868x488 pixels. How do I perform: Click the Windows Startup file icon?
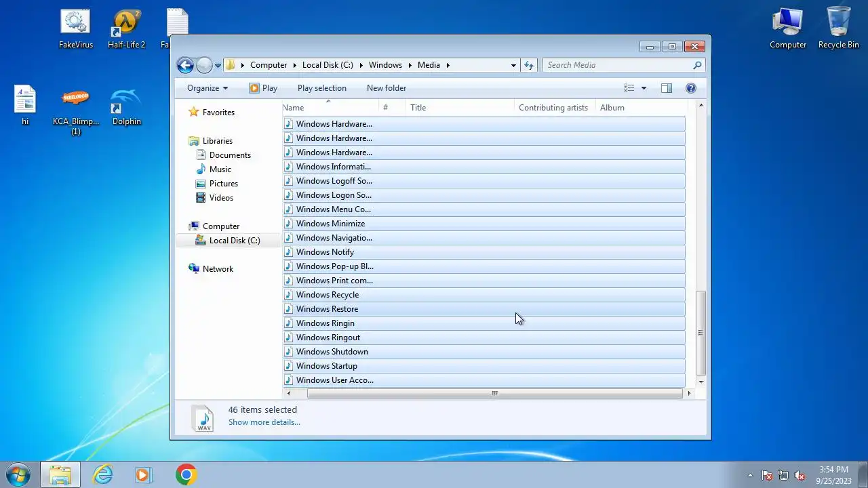(289, 366)
